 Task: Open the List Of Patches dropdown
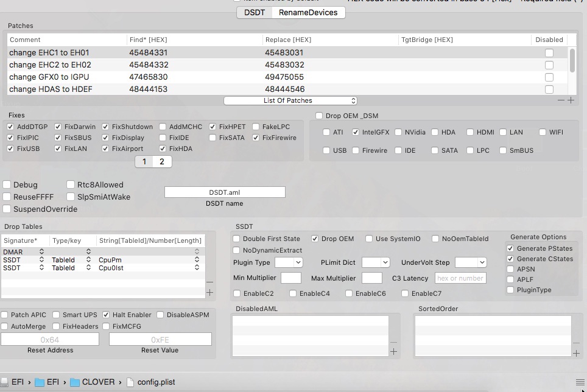click(290, 100)
